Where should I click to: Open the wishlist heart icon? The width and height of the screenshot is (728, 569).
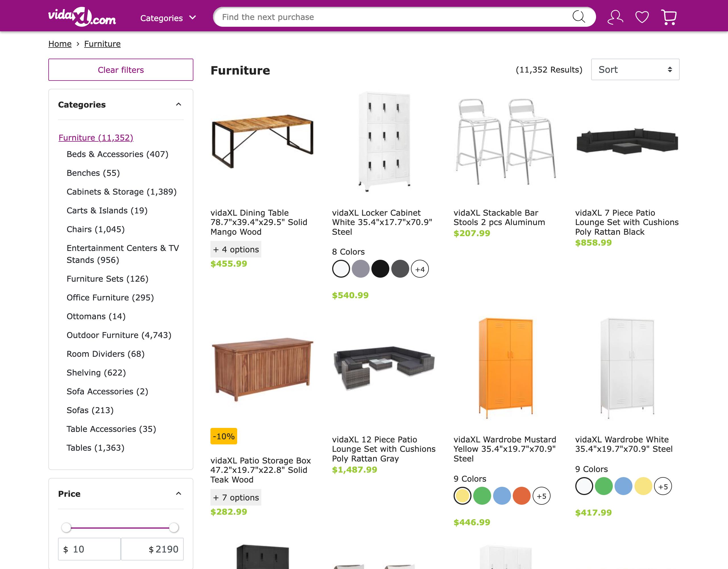pos(642,17)
